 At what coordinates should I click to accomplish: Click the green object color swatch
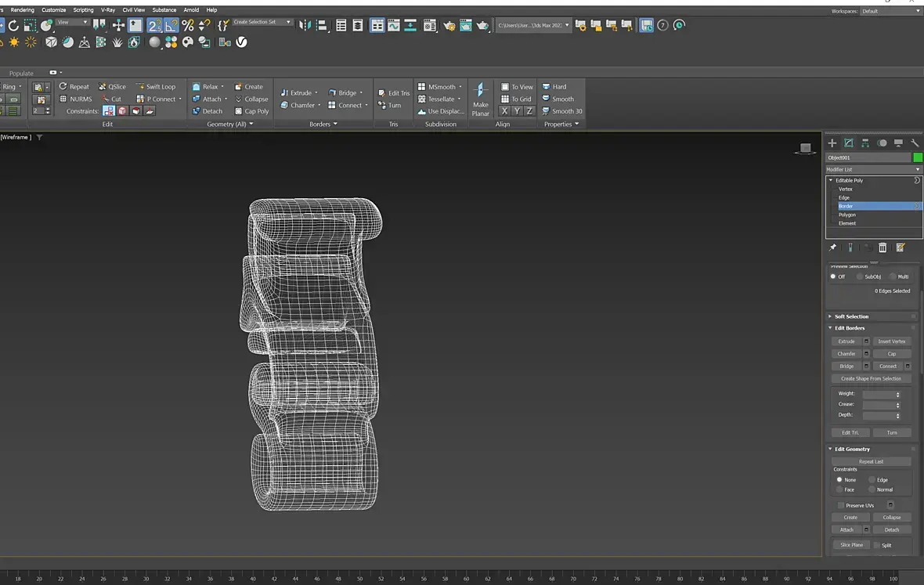918,157
